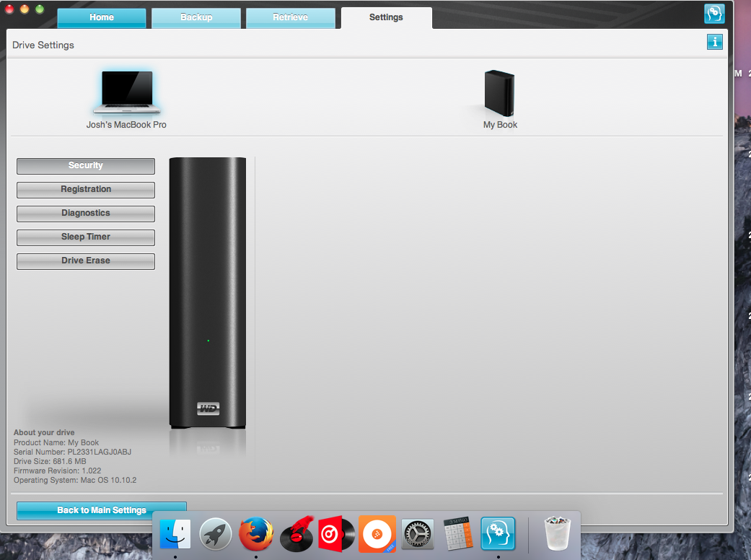Run Diagnostics for the drive
Viewport: 751px width, 560px height.
(86, 214)
